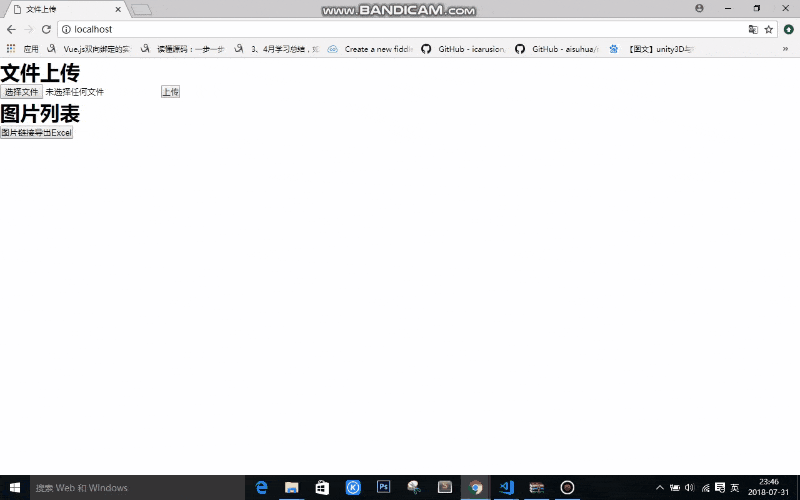Launch Microsoft Edge from the taskbar

coord(261,488)
